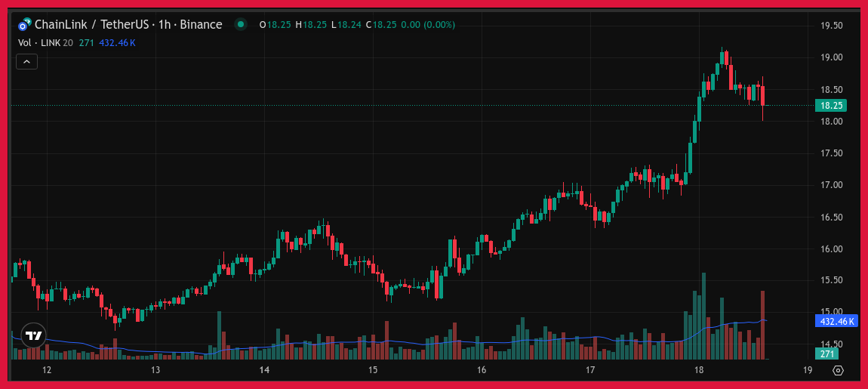
Task: Click the current price label 18.25 on the price axis
Action: click(831, 105)
